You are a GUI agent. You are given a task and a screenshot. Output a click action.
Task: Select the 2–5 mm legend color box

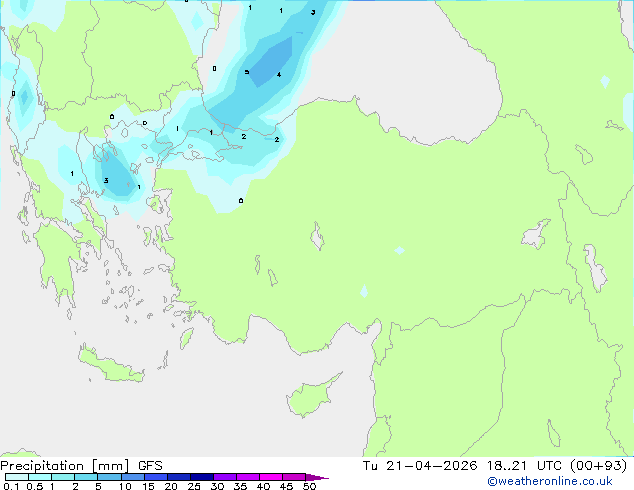pos(86,477)
